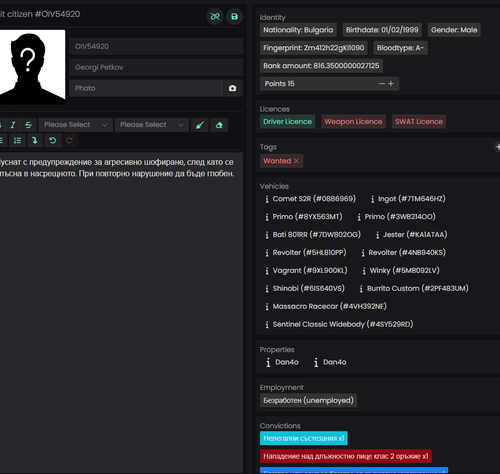Click the unlink citizen icon
The image size is (500, 474).
(x=215, y=16)
